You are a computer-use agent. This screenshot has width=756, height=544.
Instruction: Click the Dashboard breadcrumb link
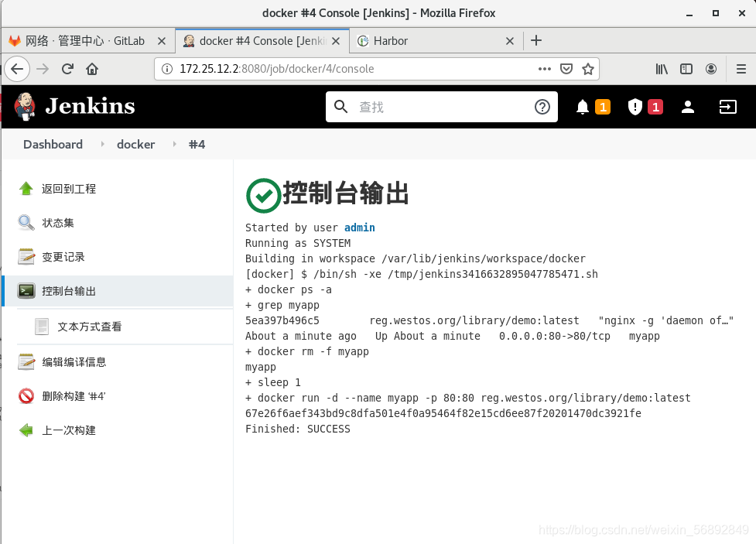pyautogui.click(x=53, y=144)
